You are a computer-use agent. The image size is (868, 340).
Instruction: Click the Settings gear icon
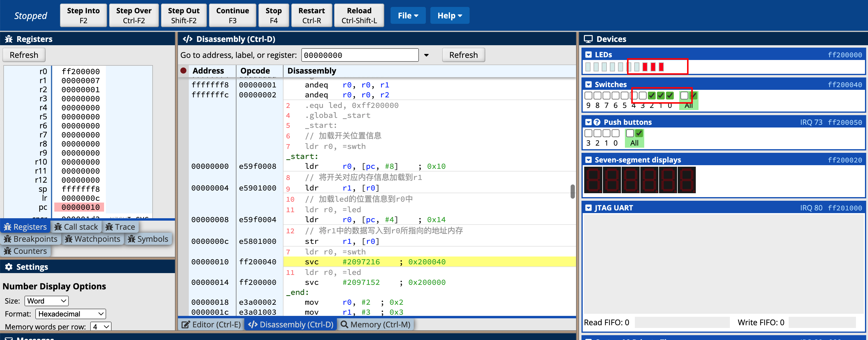point(9,267)
